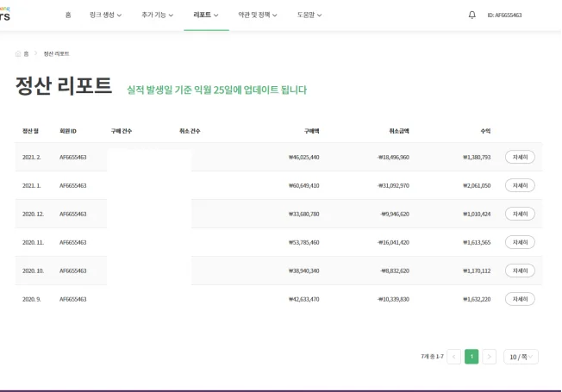The height and width of the screenshot is (392, 562).
Task: Open the 약관 및 정책 menu
Action: click(258, 15)
